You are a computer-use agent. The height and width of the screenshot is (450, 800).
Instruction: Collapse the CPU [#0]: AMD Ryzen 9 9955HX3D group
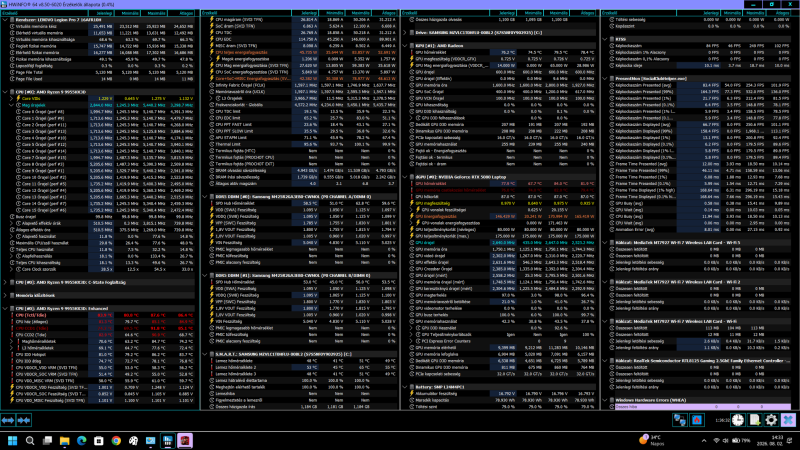pyautogui.click(x=5, y=92)
